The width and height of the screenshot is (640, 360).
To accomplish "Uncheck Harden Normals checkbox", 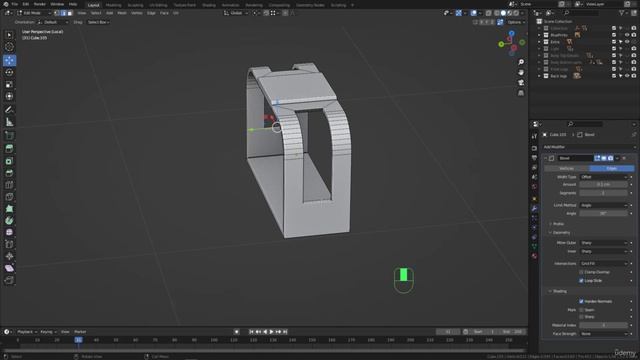I will coord(581,301).
